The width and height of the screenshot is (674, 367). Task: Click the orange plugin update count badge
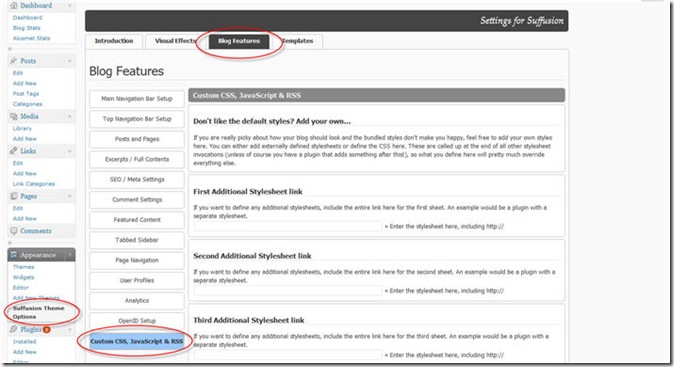point(46,330)
